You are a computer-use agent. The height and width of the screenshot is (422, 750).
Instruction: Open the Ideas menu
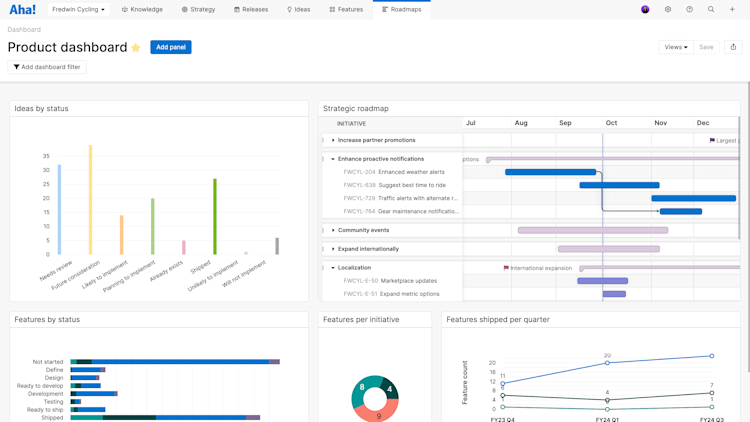click(x=298, y=10)
